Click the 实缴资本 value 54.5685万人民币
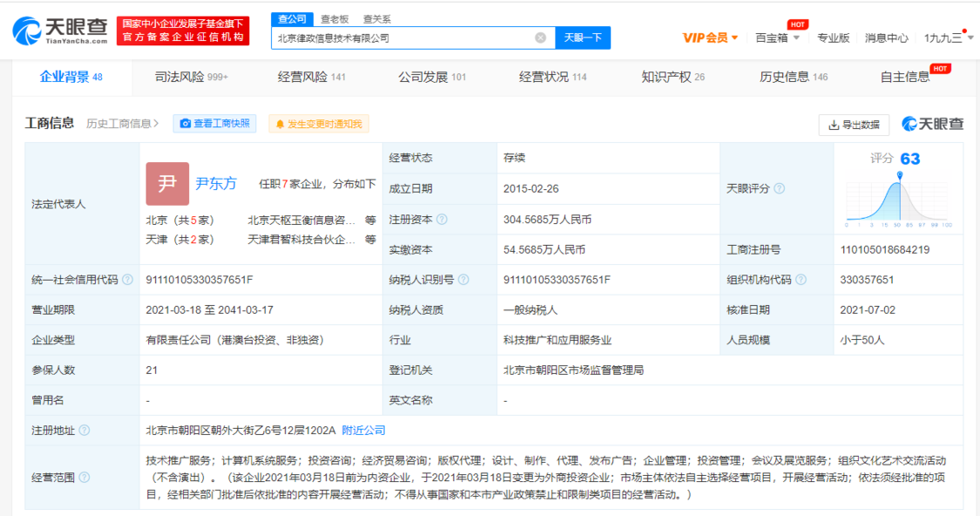This screenshot has width=980, height=516. point(544,249)
